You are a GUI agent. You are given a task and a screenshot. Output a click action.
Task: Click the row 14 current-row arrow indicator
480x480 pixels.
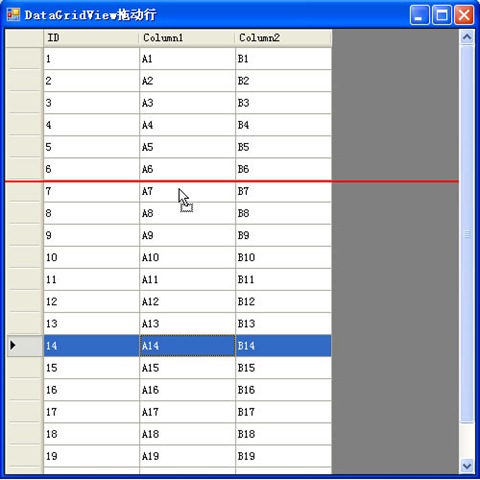(x=13, y=345)
